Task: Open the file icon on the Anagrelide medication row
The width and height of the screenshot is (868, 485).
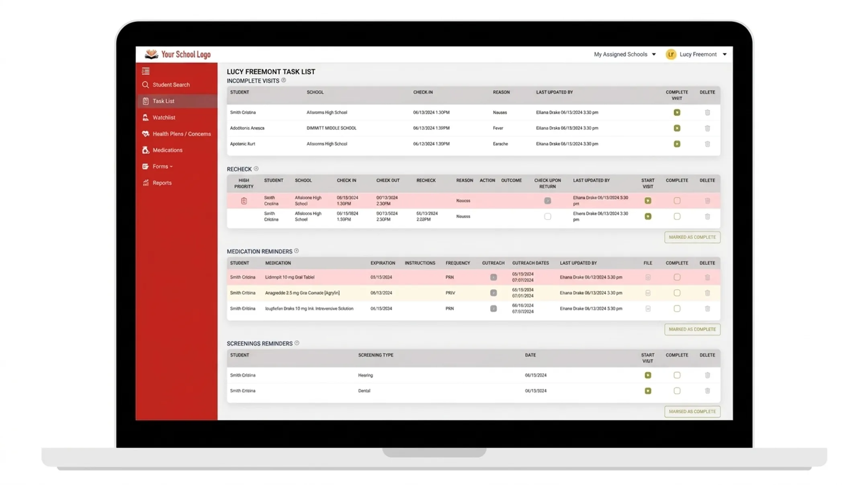Action: (x=648, y=293)
